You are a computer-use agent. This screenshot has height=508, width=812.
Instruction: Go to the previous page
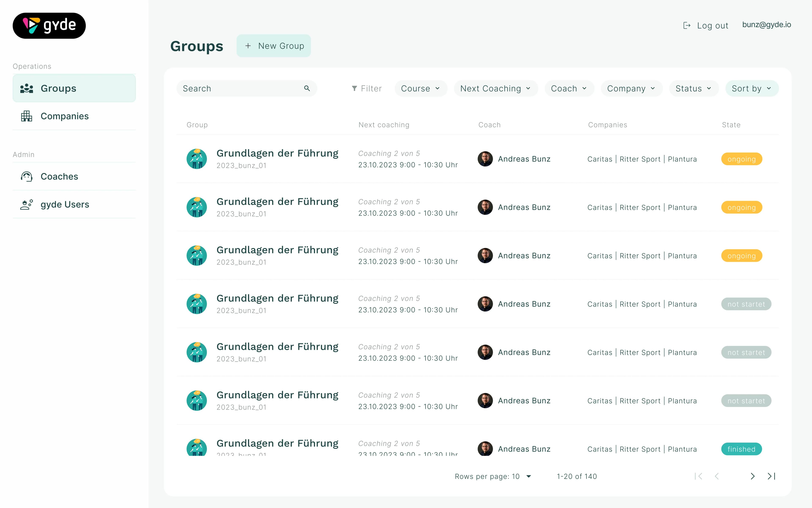(717, 476)
